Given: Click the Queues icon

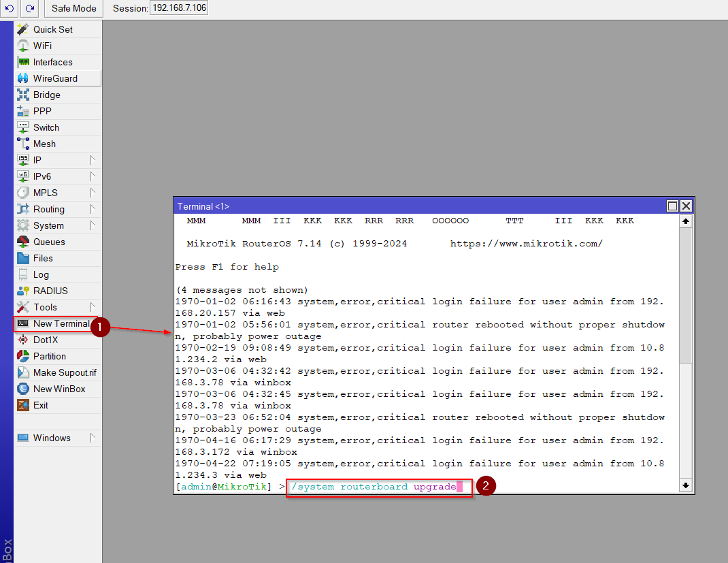Looking at the screenshot, I should [x=22, y=242].
